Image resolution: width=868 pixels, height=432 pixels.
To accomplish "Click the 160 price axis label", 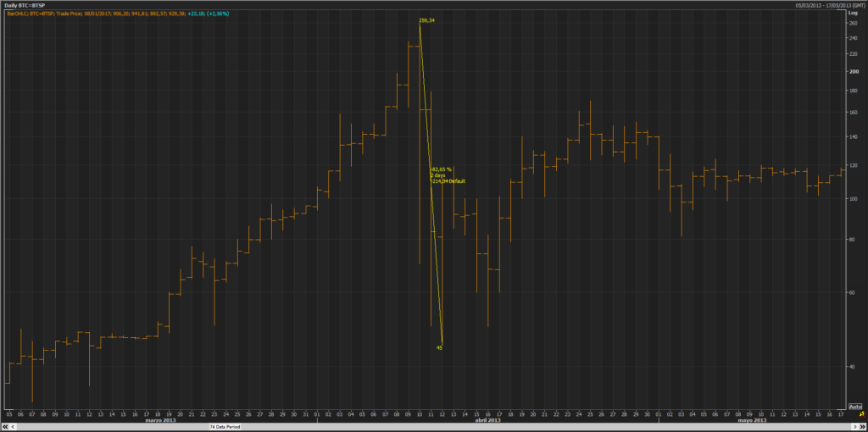I will [853, 113].
